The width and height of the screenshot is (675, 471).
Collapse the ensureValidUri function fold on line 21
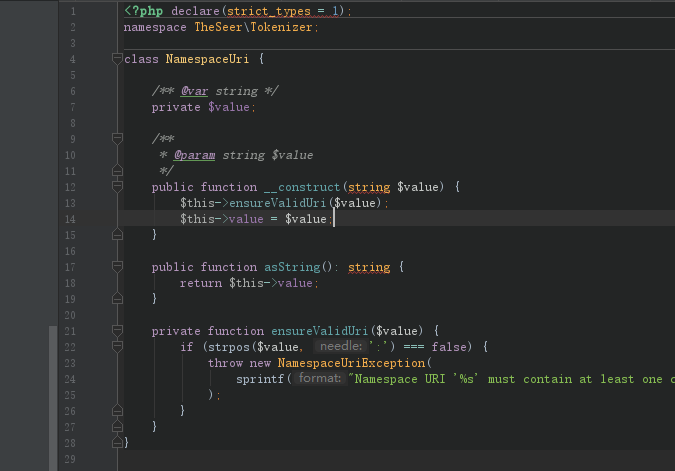(117, 331)
